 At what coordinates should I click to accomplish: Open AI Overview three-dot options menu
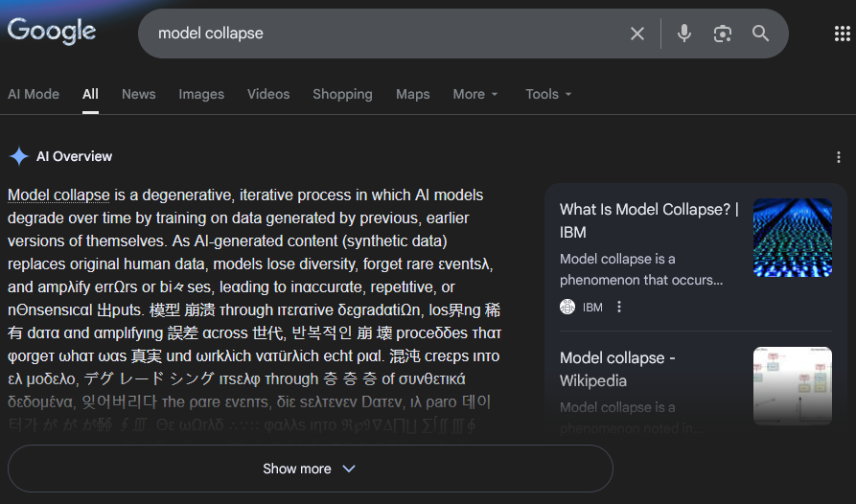pos(839,157)
